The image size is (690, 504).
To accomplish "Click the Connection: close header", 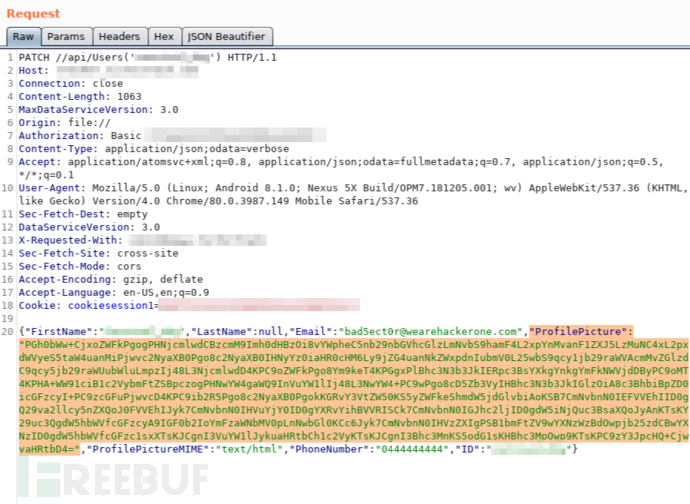I will [71, 84].
